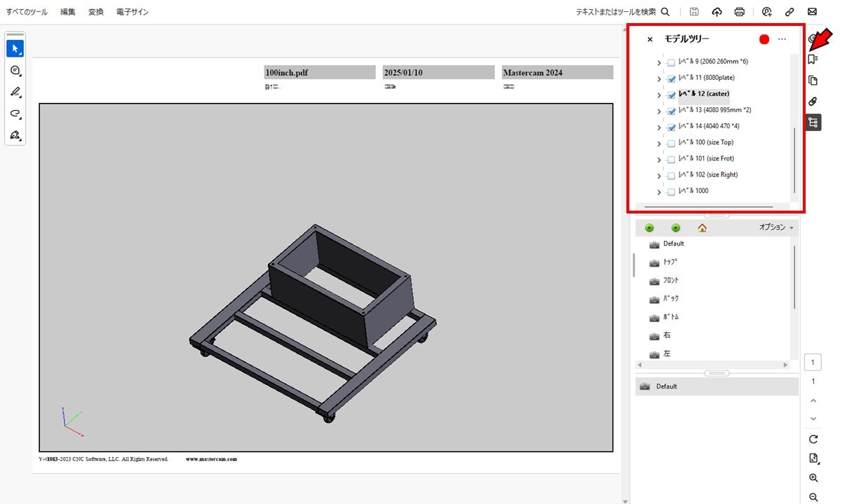This screenshot has width=842, height=504.
Task: Expand the レベル 12 (caster) tree node
Action: click(x=657, y=94)
